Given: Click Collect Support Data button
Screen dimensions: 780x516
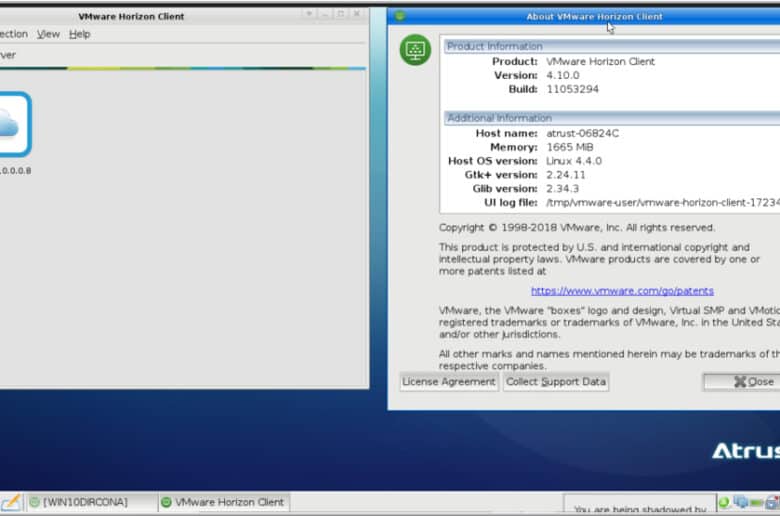Looking at the screenshot, I should click(x=556, y=382).
